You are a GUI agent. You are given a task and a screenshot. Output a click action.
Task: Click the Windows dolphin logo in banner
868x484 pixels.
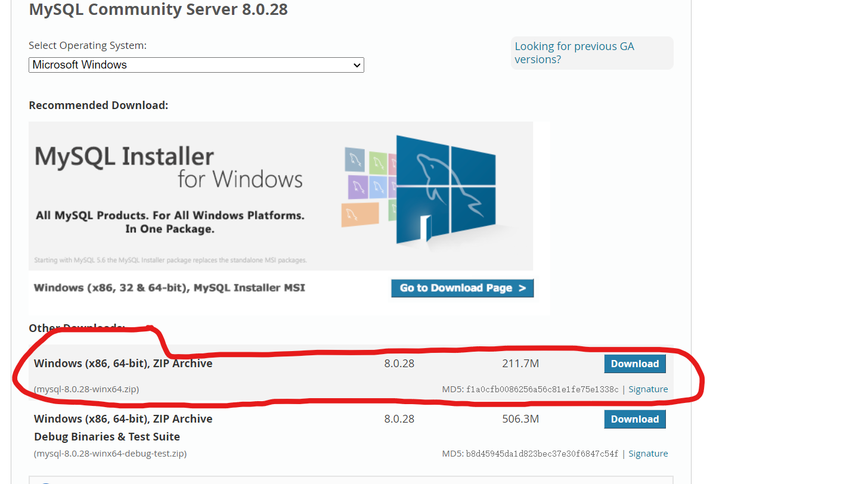click(x=447, y=190)
